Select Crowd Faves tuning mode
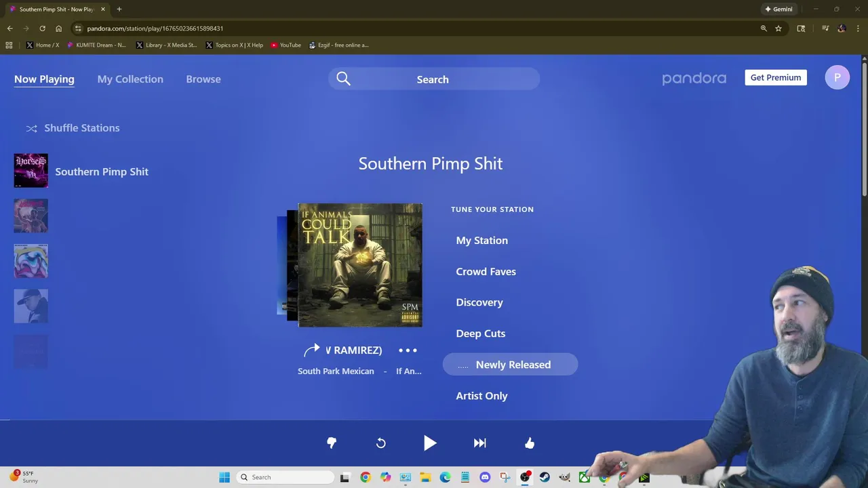Image resolution: width=868 pixels, height=488 pixels. (x=486, y=272)
